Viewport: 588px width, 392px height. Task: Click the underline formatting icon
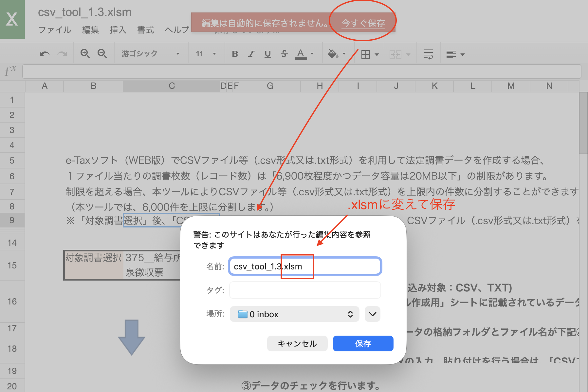point(267,54)
